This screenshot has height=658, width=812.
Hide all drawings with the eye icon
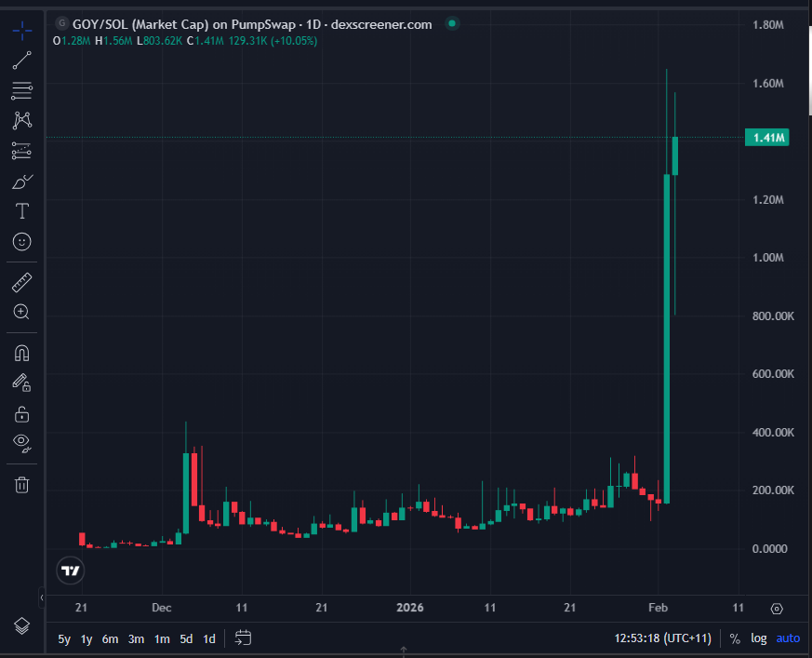(x=21, y=444)
